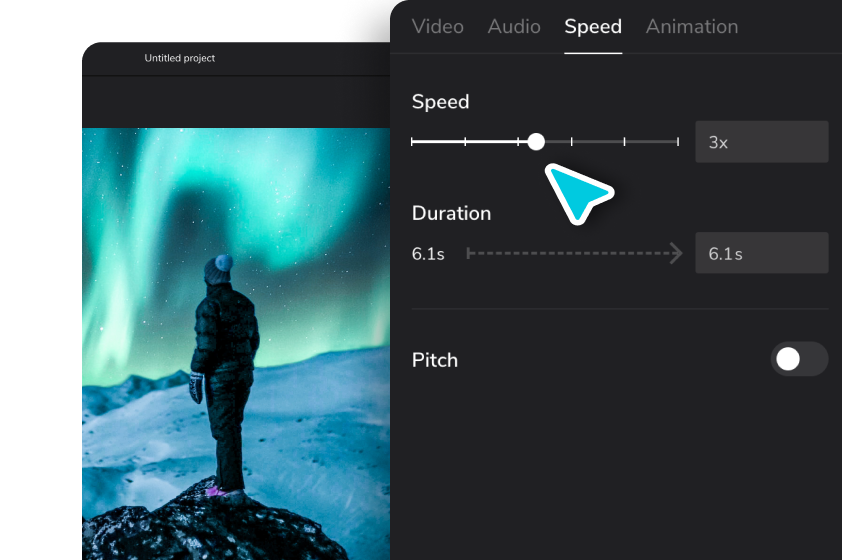Click the 6.1s duration input field
Image resolution: width=842 pixels, height=560 pixels.
(x=761, y=253)
